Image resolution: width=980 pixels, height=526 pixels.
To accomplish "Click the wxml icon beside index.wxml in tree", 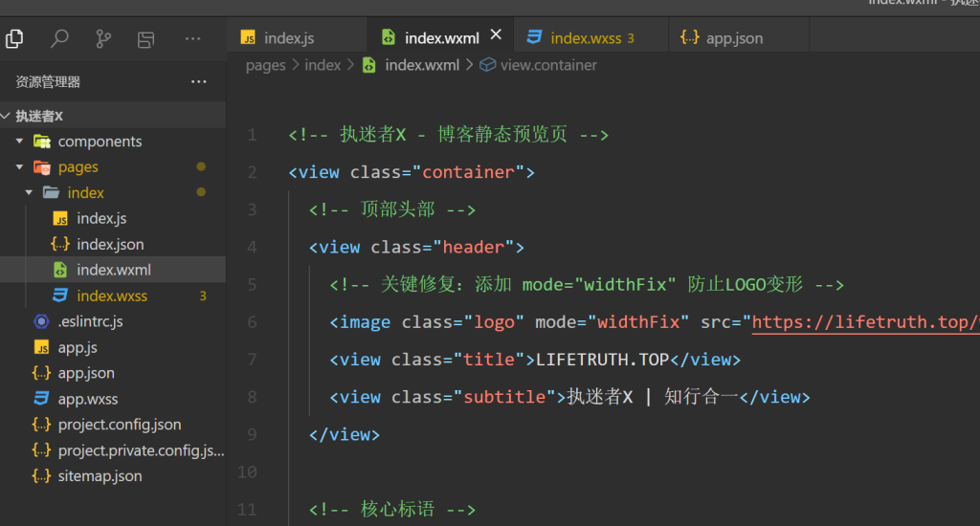I will 60,270.
